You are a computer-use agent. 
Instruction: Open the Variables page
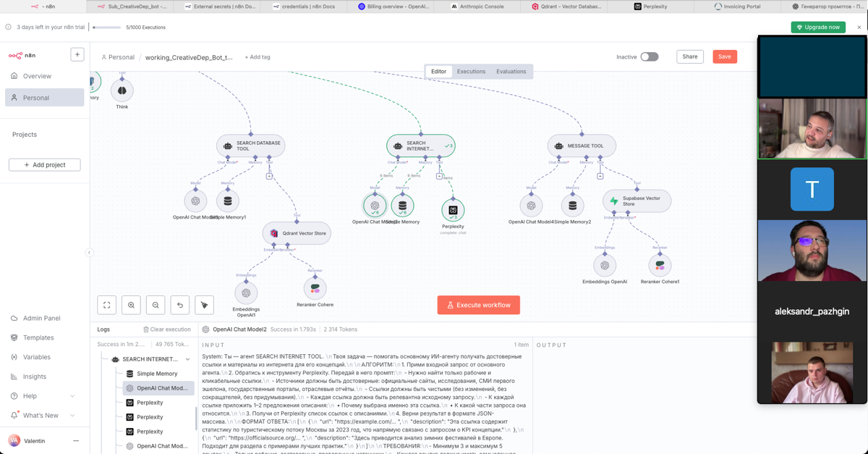point(44,357)
